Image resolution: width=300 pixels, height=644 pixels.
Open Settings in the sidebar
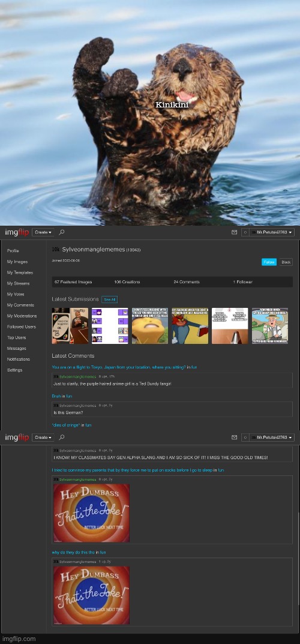coord(15,370)
